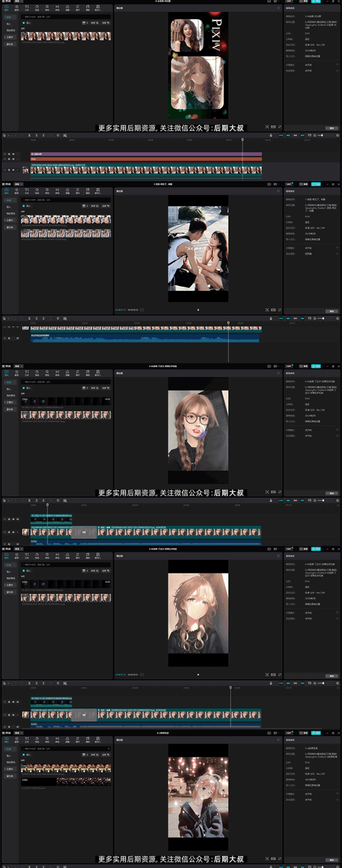The image size is (342, 868).
Task: Open the All filter dropdown in the glasses girl media panel
Action: point(105,388)
